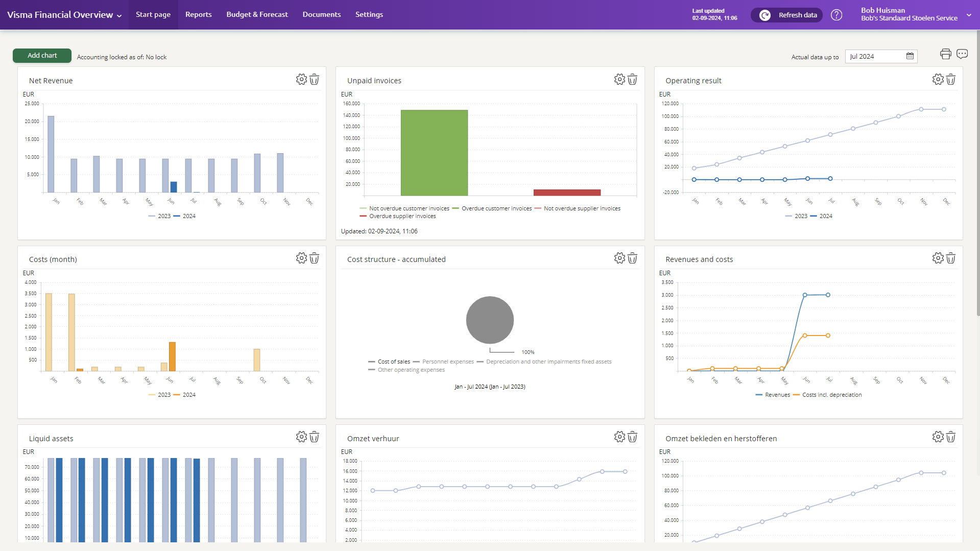This screenshot has width=980, height=551.
Task: Open settings for Liquid assets chart
Action: pos(301,437)
